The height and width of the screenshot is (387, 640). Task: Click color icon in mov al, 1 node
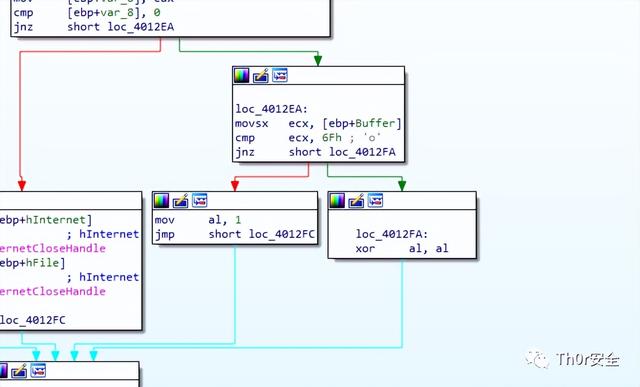pos(161,200)
